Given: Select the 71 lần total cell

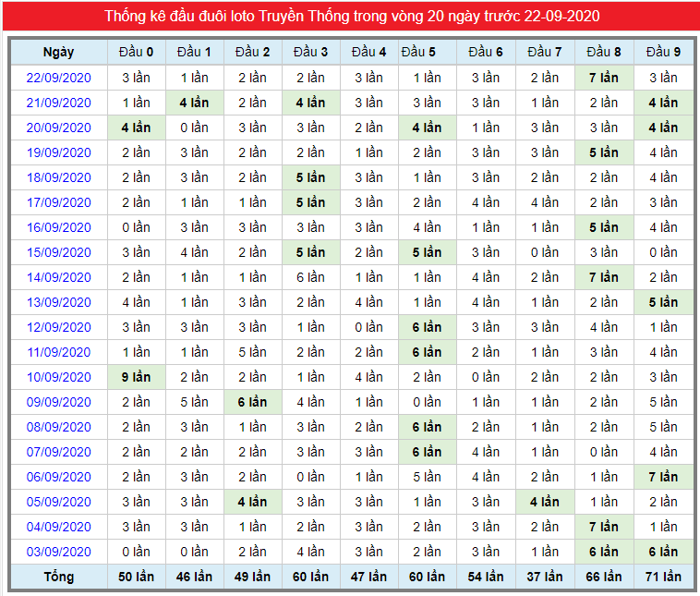Looking at the screenshot, I should (663, 577).
